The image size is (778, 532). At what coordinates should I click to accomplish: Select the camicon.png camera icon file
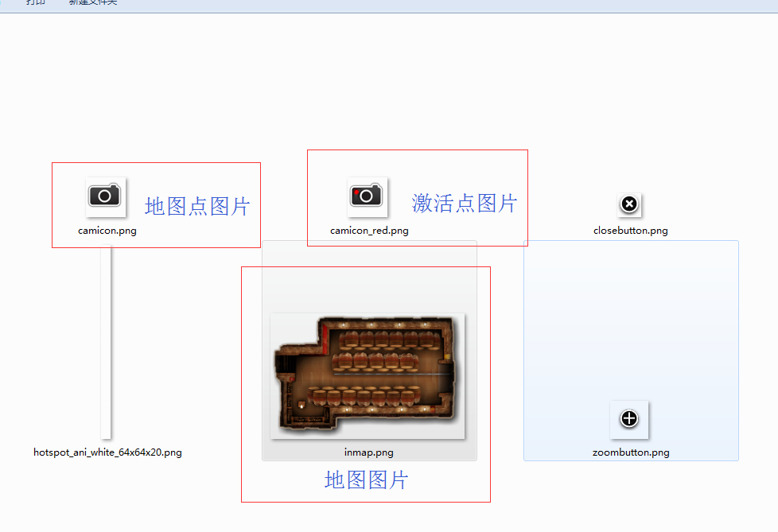(105, 197)
